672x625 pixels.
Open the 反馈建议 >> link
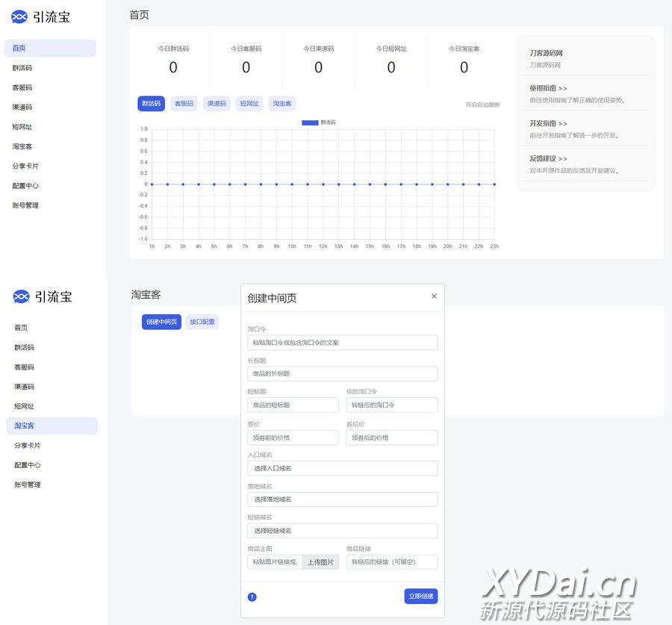549,159
